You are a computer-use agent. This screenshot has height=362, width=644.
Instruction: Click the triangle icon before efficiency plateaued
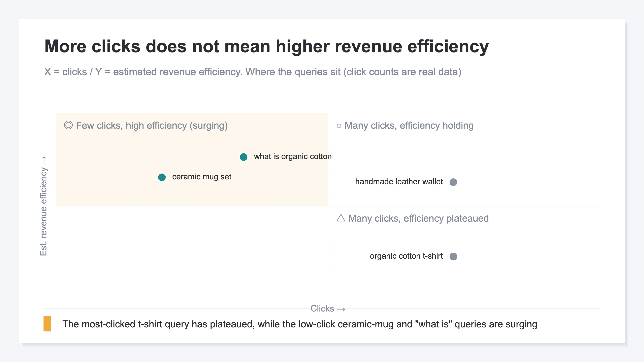tap(341, 218)
